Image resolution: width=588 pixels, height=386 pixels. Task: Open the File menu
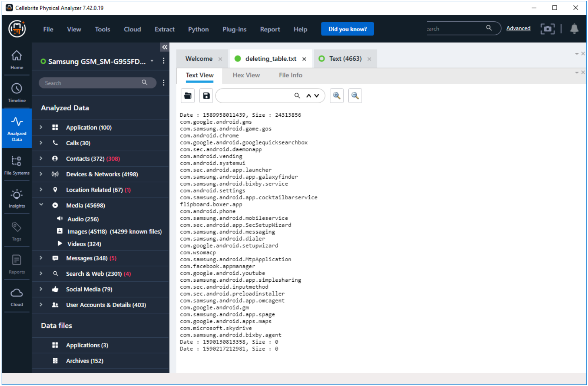pos(48,29)
